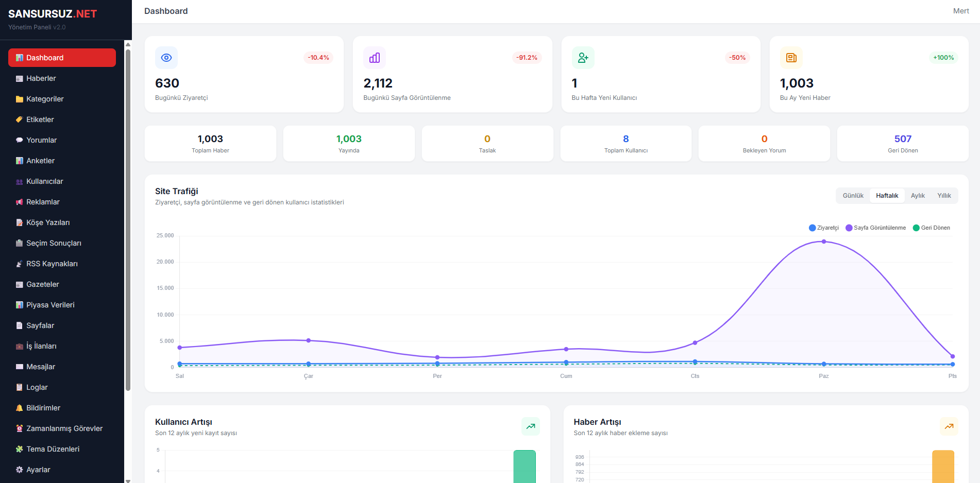Click the RSS Kaynakları satellite icon
Viewport: 980px width, 483px height.
pyautogui.click(x=20, y=264)
